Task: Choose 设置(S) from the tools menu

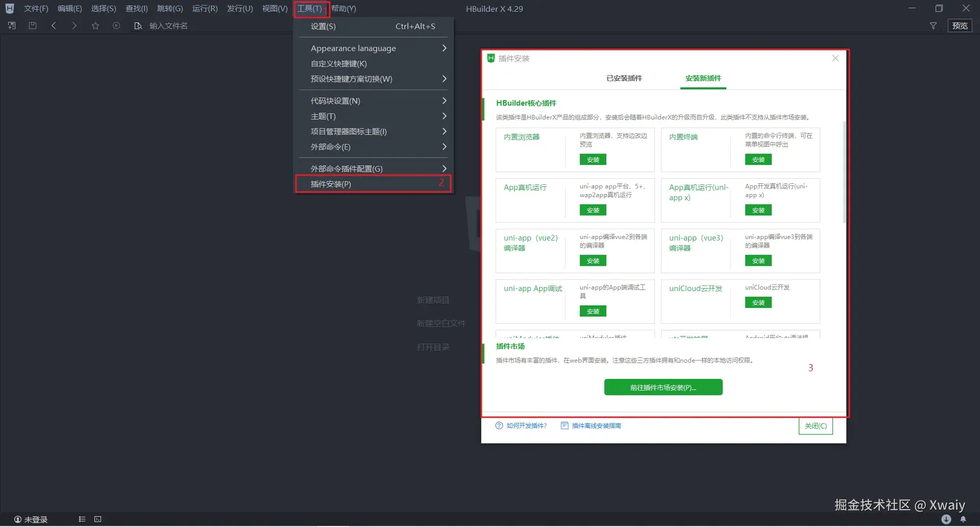Action: point(374,26)
